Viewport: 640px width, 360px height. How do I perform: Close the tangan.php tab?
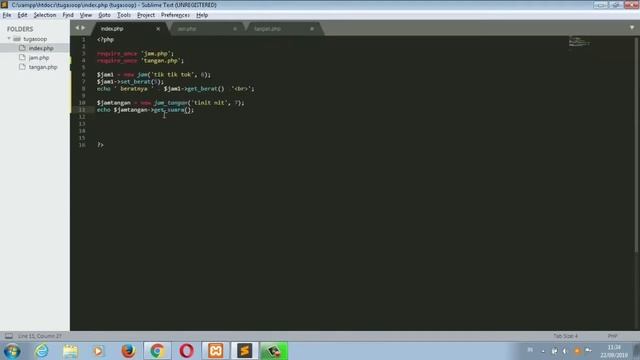(312, 29)
